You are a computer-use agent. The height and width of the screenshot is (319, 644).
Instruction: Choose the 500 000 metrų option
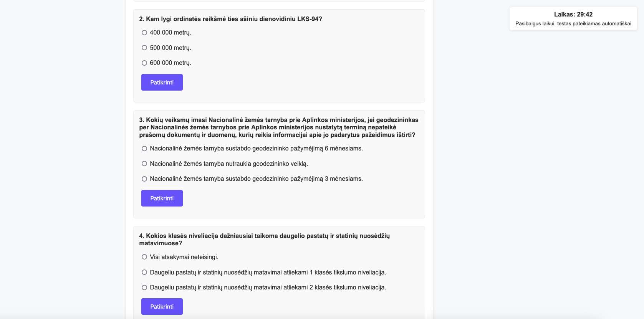point(144,48)
